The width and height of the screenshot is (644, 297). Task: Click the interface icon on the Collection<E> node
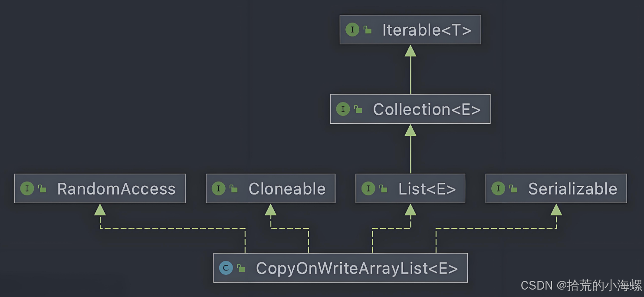[342, 109]
